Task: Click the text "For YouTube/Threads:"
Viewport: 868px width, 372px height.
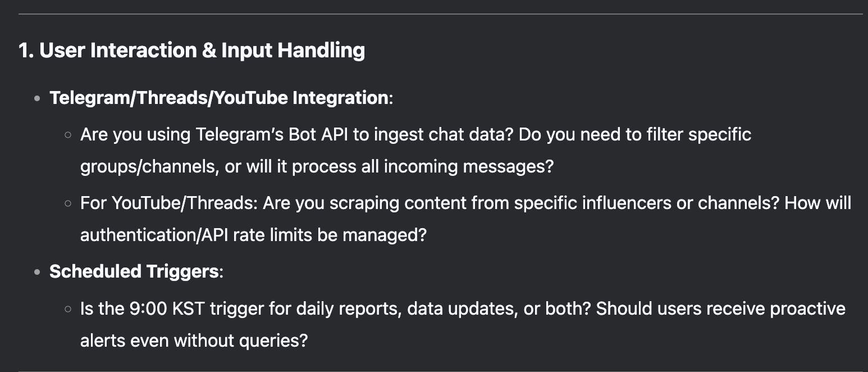Action: [x=168, y=202]
